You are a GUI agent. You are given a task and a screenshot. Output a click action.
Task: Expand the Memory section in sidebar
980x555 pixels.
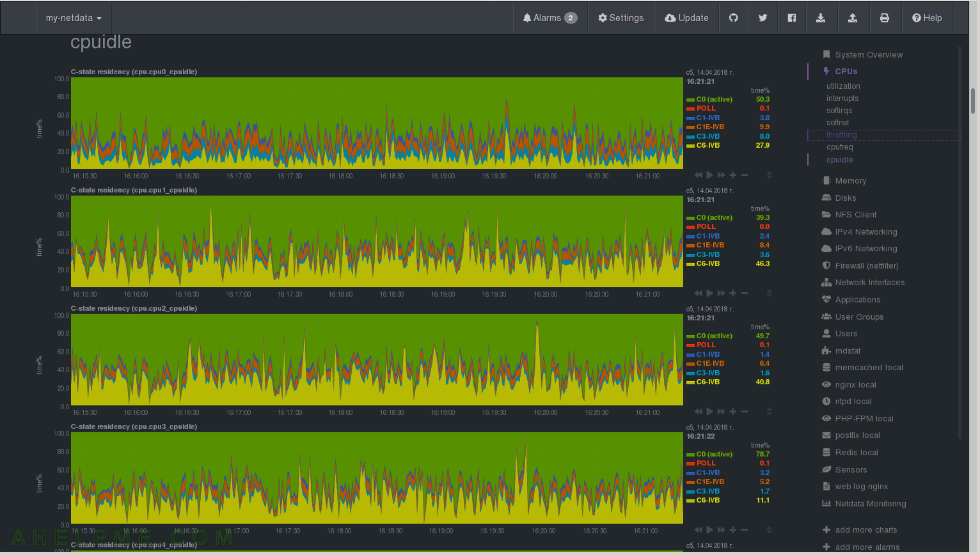[x=850, y=181]
